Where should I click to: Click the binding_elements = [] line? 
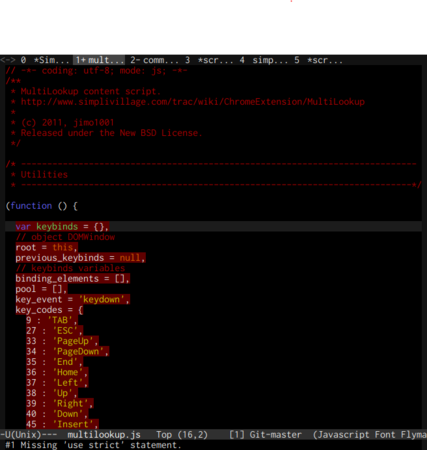(73, 279)
